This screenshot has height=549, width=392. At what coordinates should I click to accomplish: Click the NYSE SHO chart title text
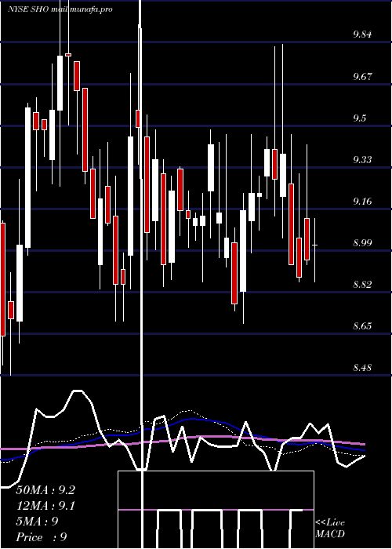pos(60,9)
